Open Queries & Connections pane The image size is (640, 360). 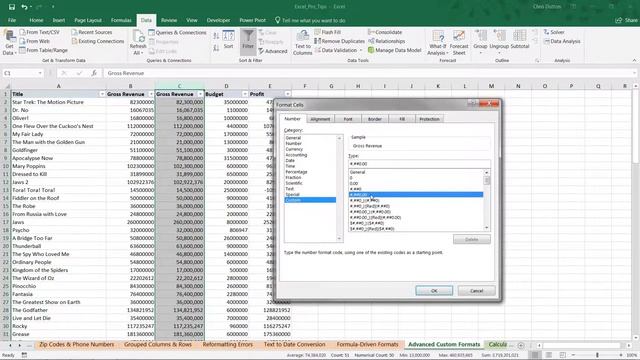point(177,32)
